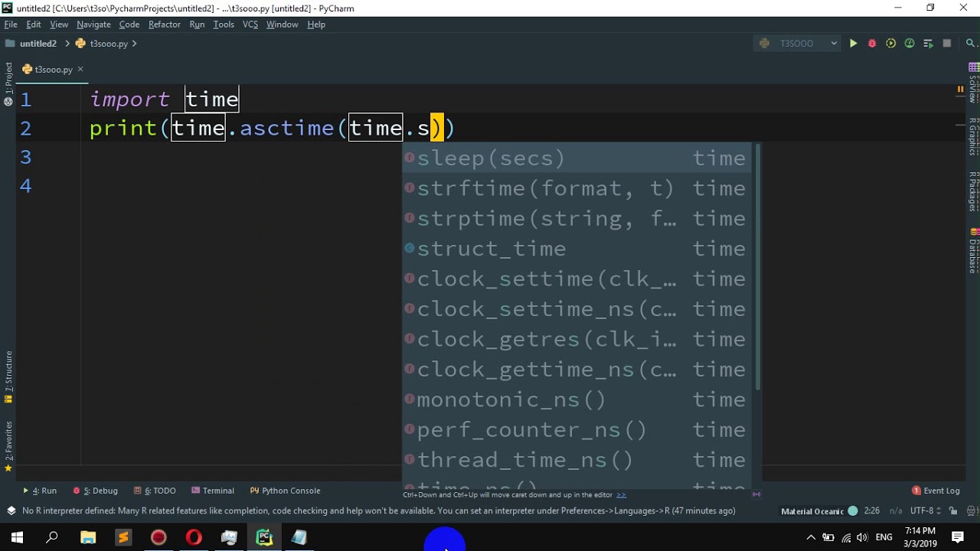The width and height of the screenshot is (980, 551).
Task: Open the Windows Start menu
Action: pos(17,538)
